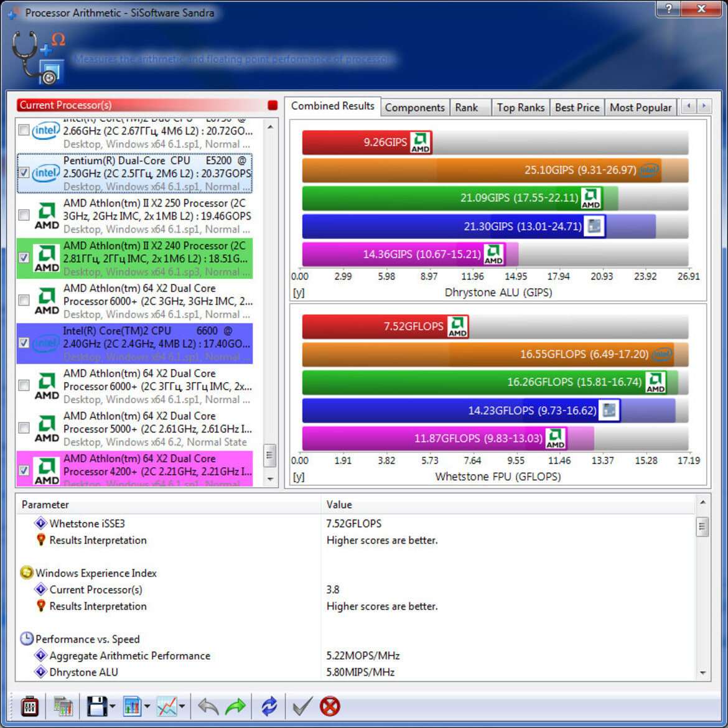Click the gray back arrow icon
This screenshot has height=728, width=728.
tap(208, 707)
